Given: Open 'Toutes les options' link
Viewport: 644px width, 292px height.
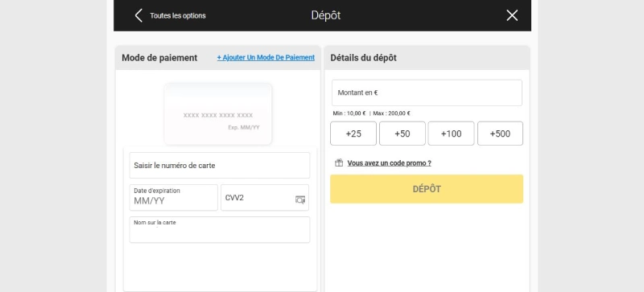Looking at the screenshot, I should click(178, 15).
